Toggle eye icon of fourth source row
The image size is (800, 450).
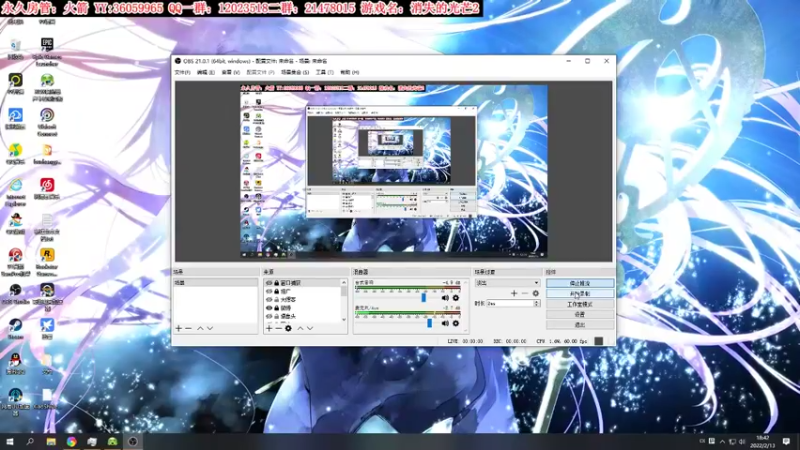269,308
